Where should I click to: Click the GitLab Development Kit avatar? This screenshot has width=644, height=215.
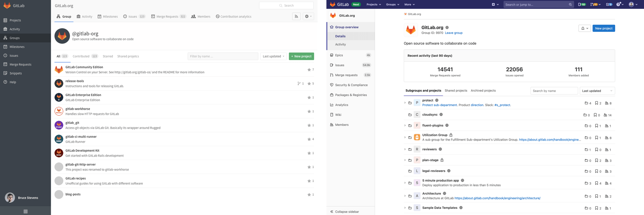pos(59,153)
